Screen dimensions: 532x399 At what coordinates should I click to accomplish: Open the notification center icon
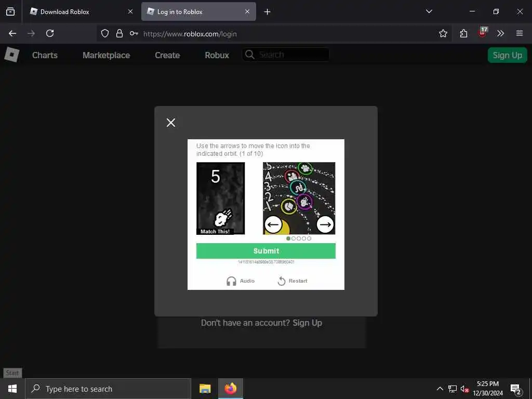pyautogui.click(x=516, y=389)
